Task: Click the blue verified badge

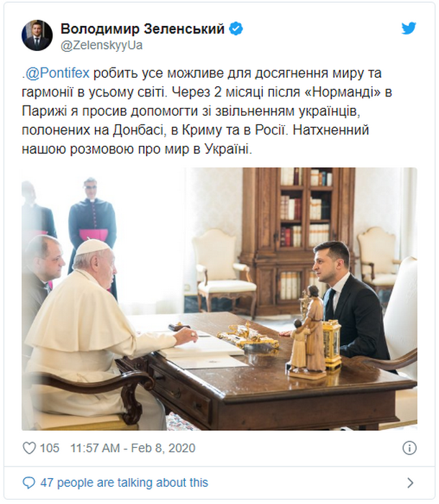Action: 236,29
